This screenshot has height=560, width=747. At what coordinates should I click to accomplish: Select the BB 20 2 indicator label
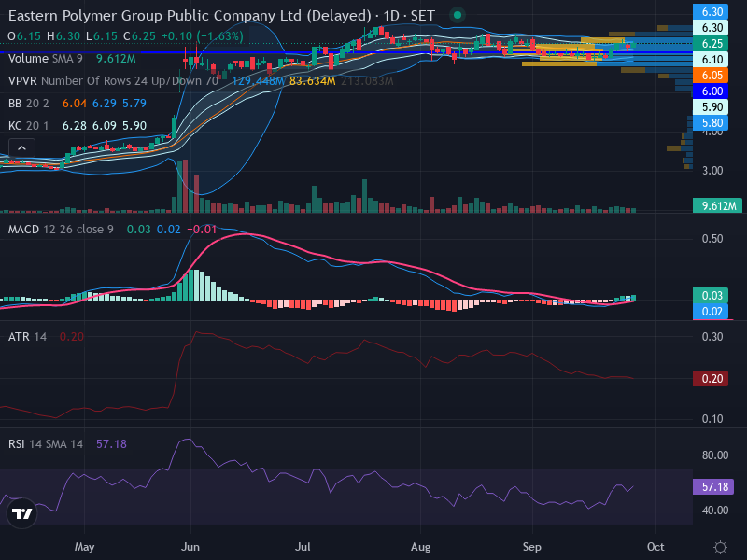point(29,104)
